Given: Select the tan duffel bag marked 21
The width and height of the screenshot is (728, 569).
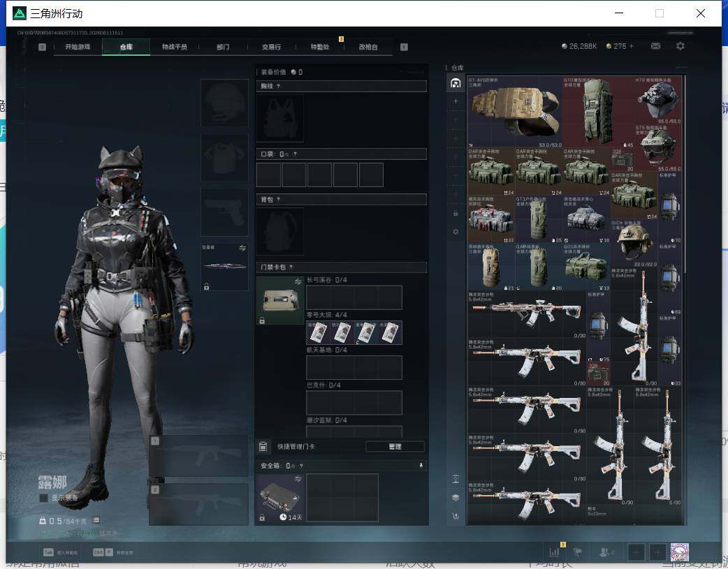Looking at the screenshot, I should 491,267.
